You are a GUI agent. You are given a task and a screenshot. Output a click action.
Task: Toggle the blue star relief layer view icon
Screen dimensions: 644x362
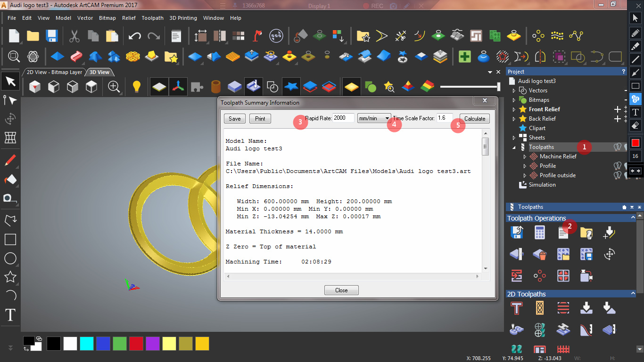[x=291, y=86]
